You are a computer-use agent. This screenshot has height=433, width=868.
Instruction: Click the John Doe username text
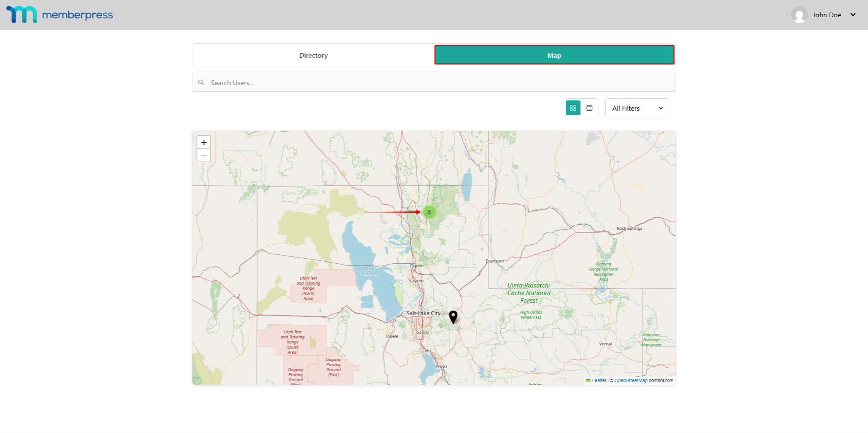tap(826, 15)
